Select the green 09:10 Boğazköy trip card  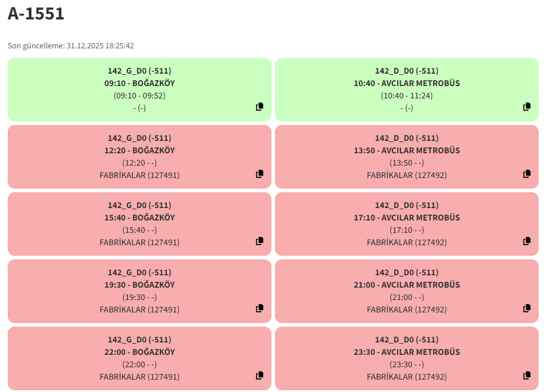click(x=139, y=90)
